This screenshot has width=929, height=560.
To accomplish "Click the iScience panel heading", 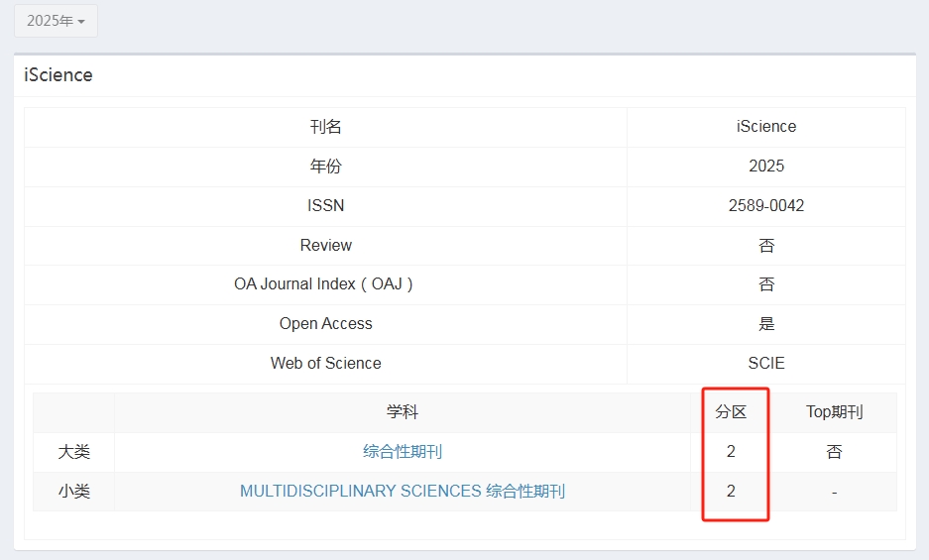I will tap(58, 75).
